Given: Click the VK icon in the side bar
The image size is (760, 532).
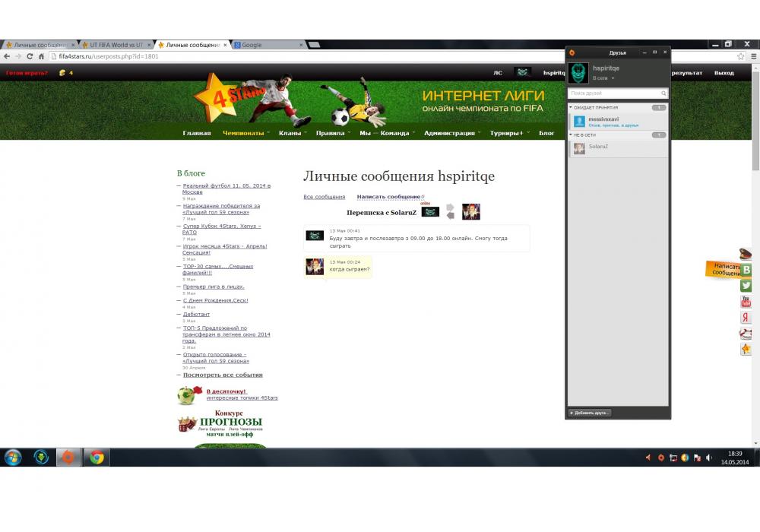Looking at the screenshot, I should pyautogui.click(x=746, y=270).
